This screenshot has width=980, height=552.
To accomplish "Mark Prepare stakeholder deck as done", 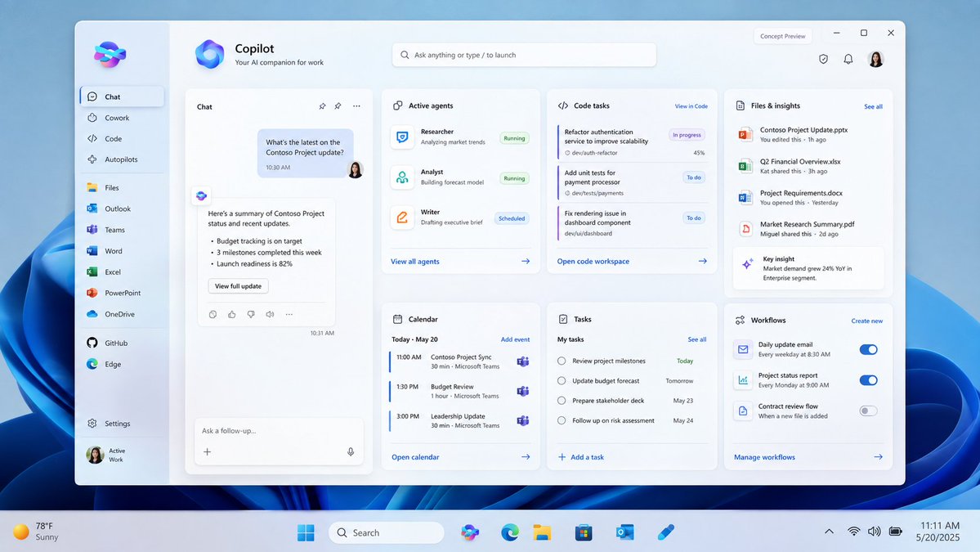I will click(562, 401).
